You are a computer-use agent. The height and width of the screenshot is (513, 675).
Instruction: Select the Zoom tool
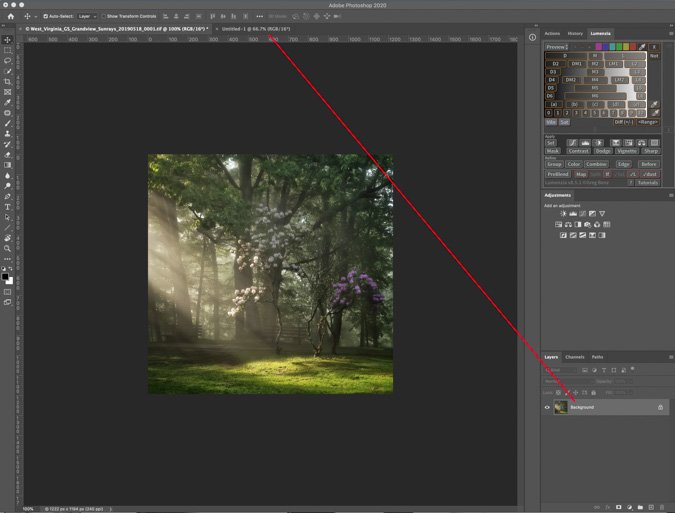[7, 248]
